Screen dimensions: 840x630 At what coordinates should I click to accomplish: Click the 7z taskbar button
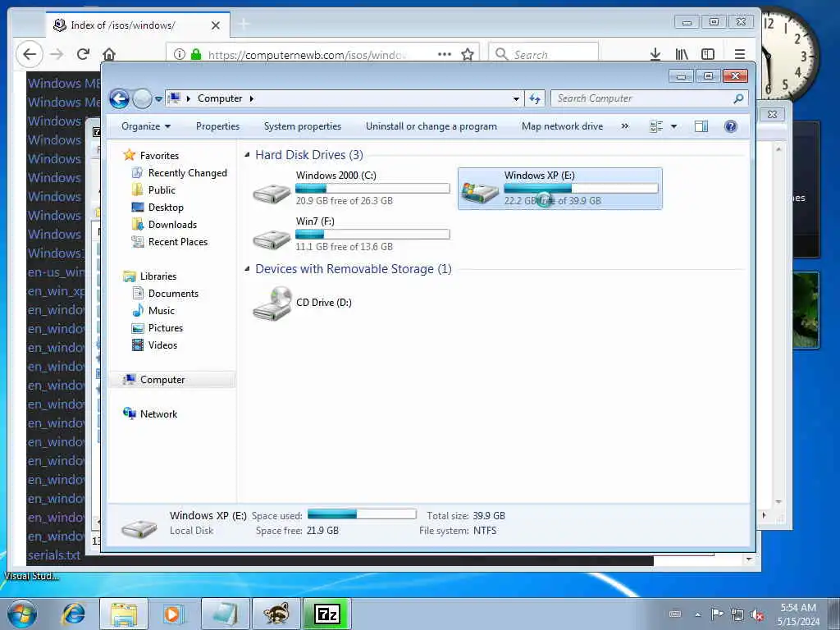coord(326,614)
